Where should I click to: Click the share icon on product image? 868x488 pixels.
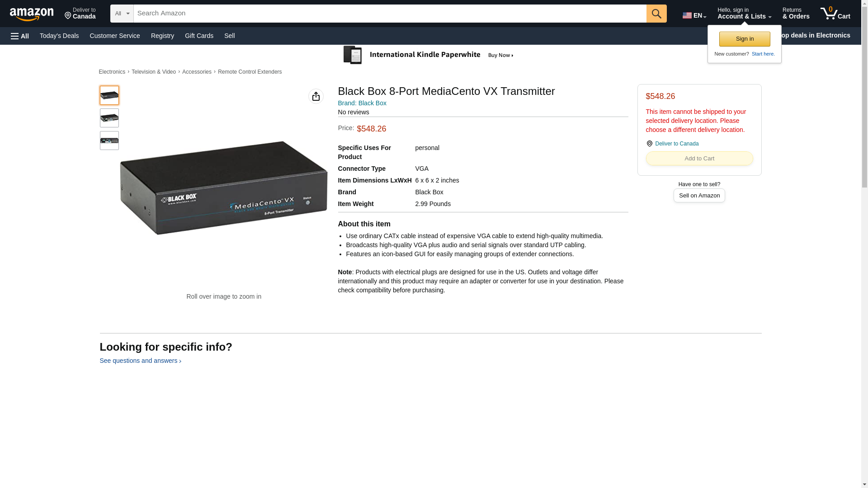pyautogui.click(x=316, y=96)
